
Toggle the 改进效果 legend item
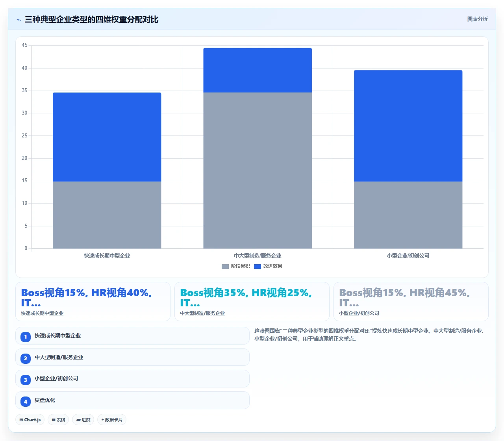[x=268, y=266]
